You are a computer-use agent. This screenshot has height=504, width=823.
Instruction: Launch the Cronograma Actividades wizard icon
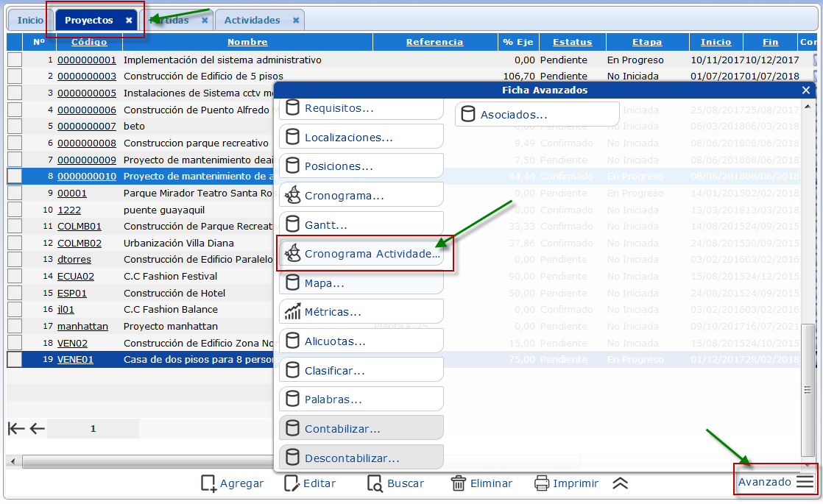[x=292, y=253]
